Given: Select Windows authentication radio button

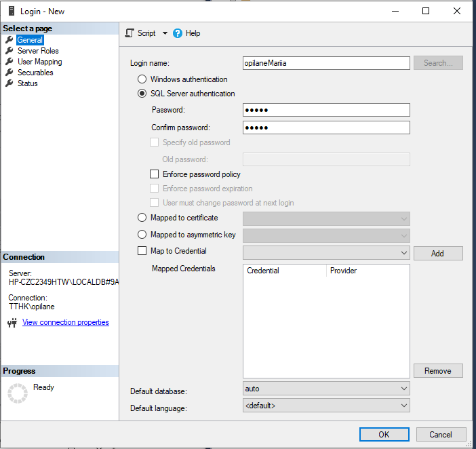Looking at the screenshot, I should [x=142, y=79].
